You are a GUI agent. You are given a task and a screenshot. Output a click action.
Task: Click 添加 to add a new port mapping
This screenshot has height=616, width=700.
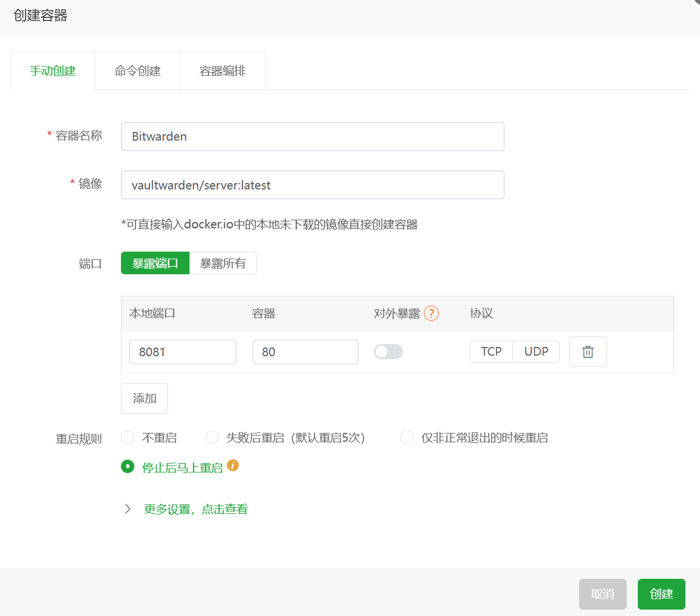pos(144,398)
